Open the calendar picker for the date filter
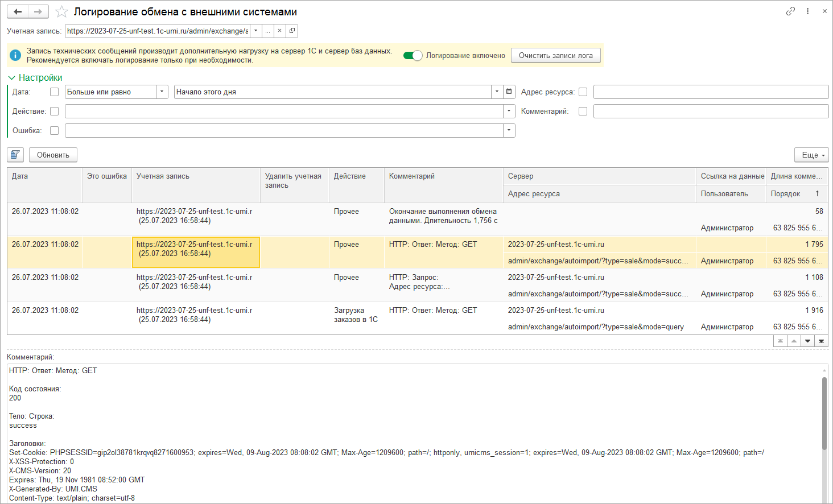This screenshot has width=833, height=504. 509,92
